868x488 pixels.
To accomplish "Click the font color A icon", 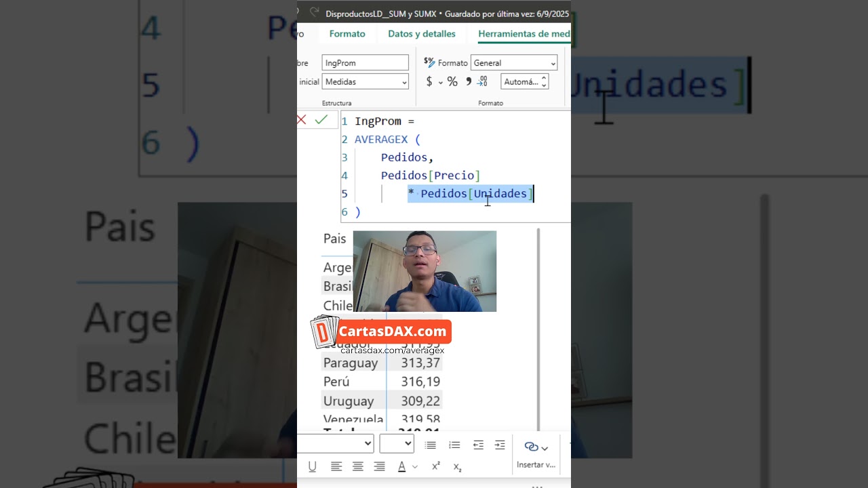I will (x=401, y=466).
